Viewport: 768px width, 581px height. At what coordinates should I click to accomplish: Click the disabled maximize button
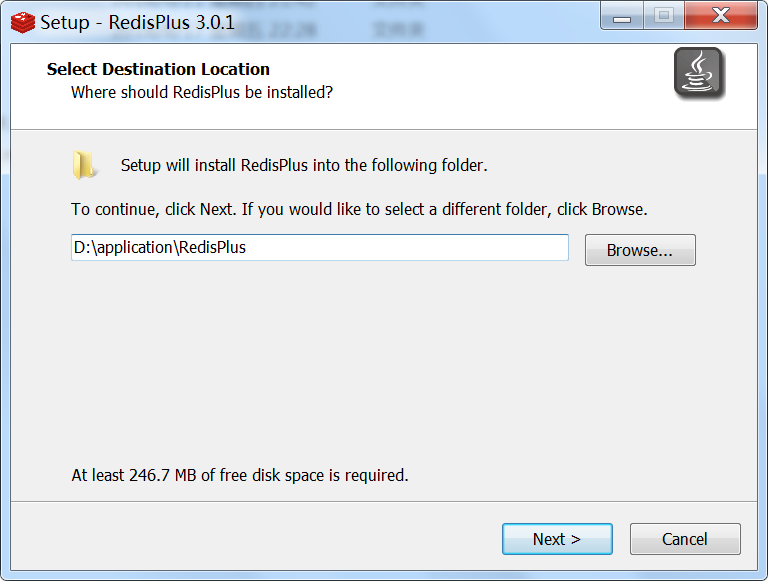(x=664, y=16)
